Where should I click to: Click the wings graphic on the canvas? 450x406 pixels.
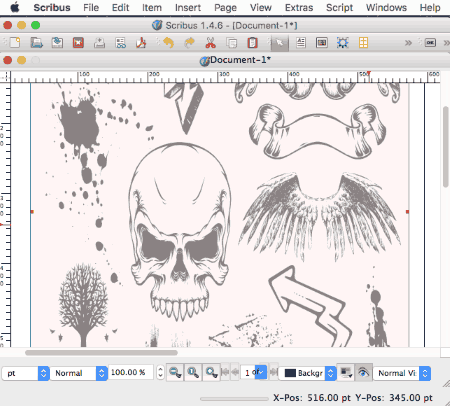(x=320, y=216)
